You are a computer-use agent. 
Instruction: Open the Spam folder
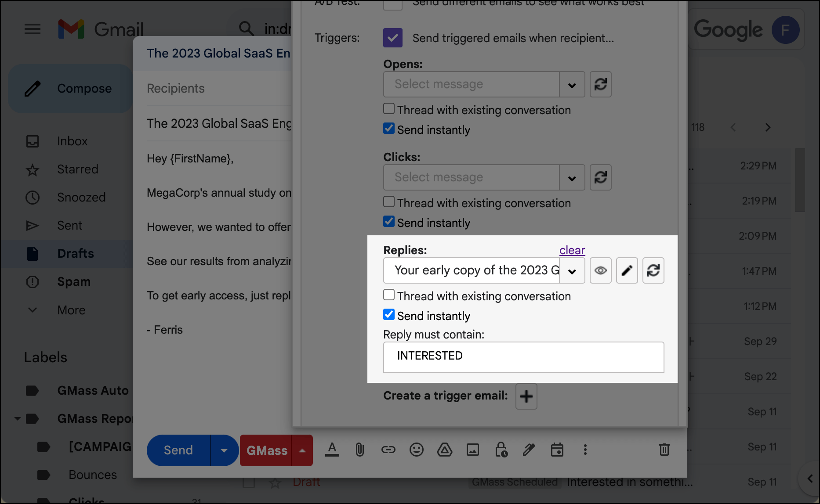pyautogui.click(x=74, y=282)
